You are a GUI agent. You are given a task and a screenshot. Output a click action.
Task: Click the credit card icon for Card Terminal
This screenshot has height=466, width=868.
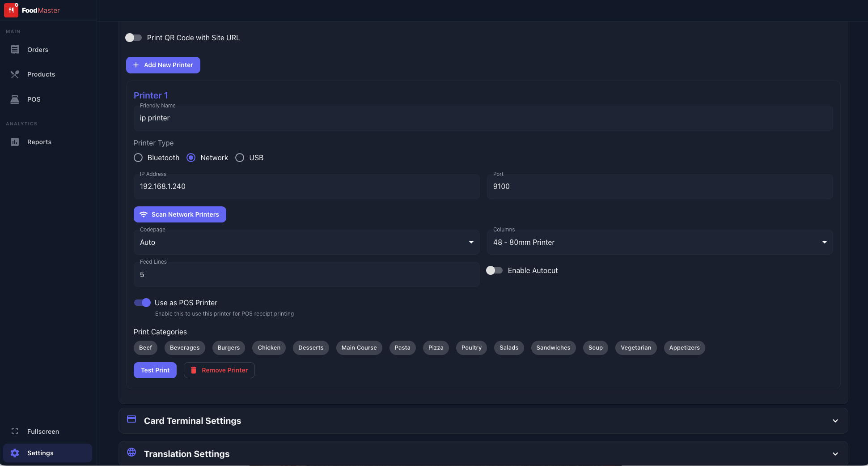click(x=131, y=419)
